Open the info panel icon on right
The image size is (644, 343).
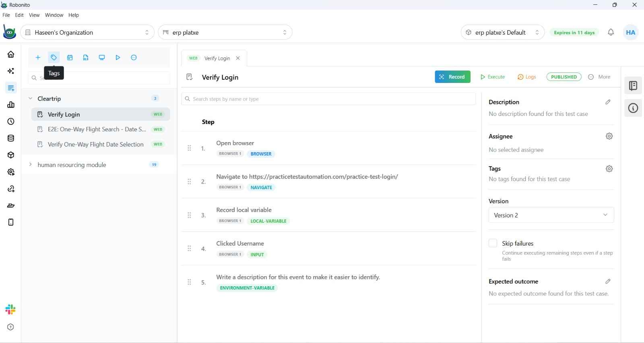click(x=633, y=108)
